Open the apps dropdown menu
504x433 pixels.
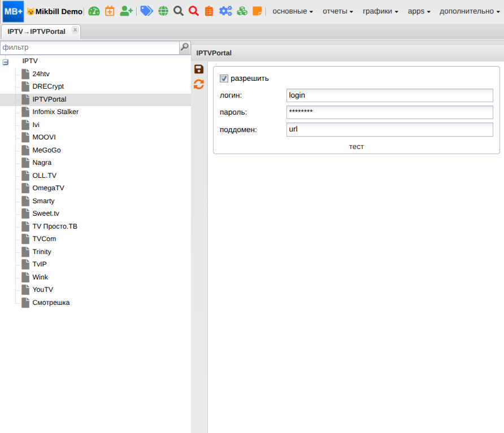pos(419,11)
